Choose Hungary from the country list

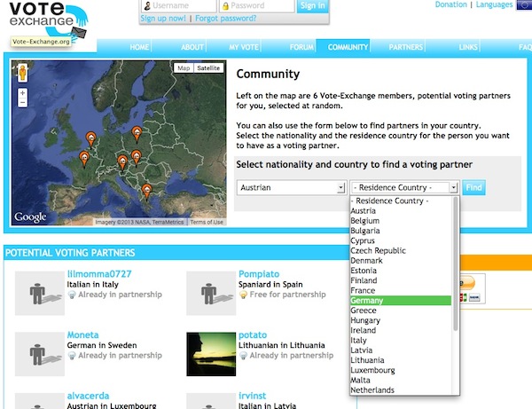click(401, 320)
